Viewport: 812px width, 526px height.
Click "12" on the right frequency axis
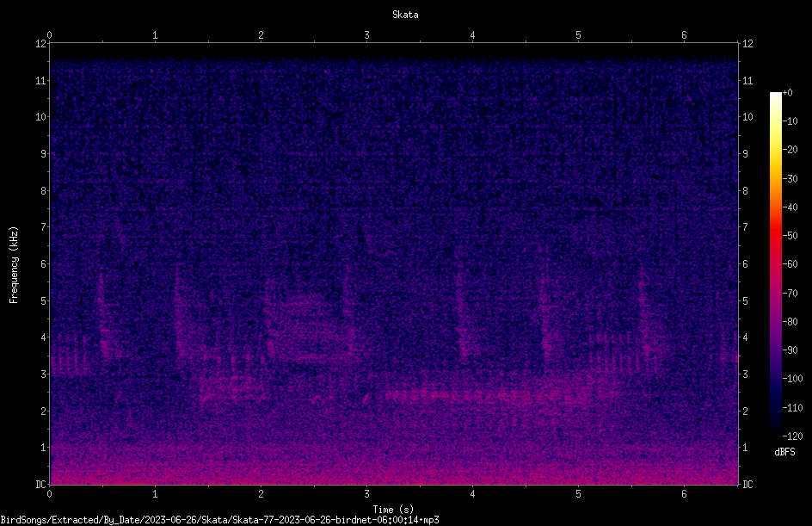coord(747,44)
